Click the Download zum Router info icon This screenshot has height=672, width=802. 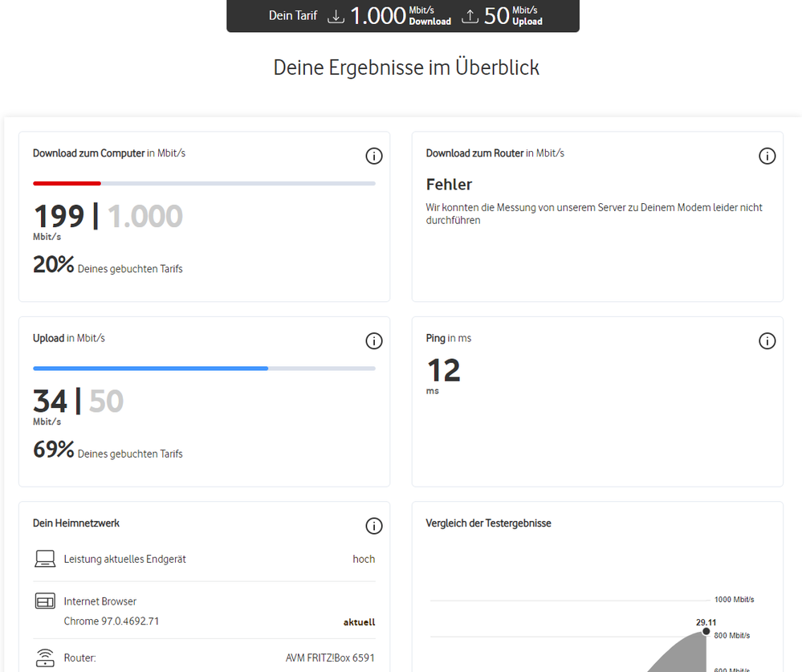[x=767, y=156]
